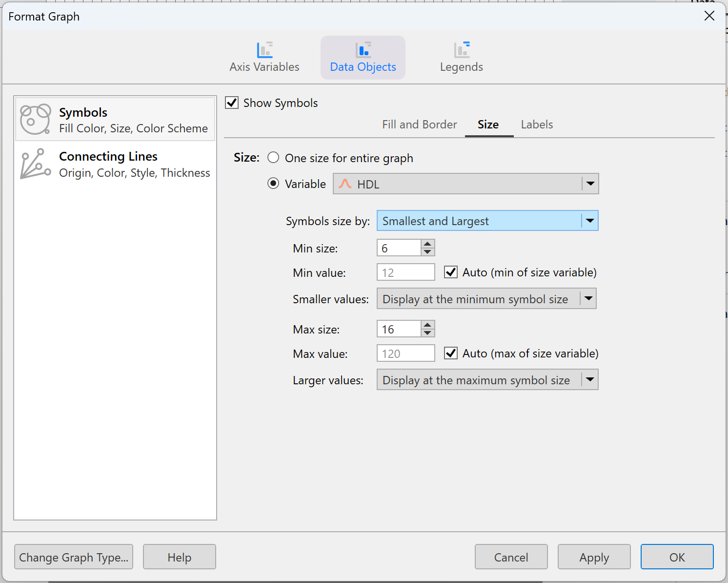This screenshot has width=728, height=583.
Task: Click the Min size input field
Action: point(399,248)
